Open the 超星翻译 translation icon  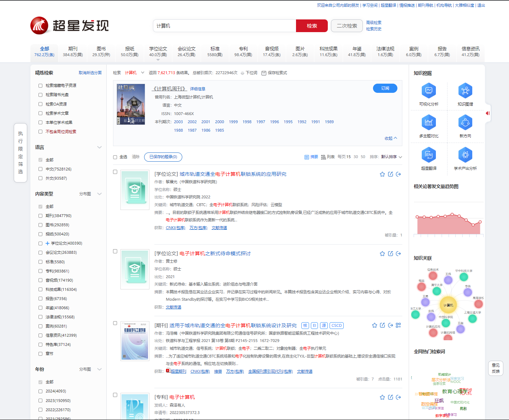[428, 155]
